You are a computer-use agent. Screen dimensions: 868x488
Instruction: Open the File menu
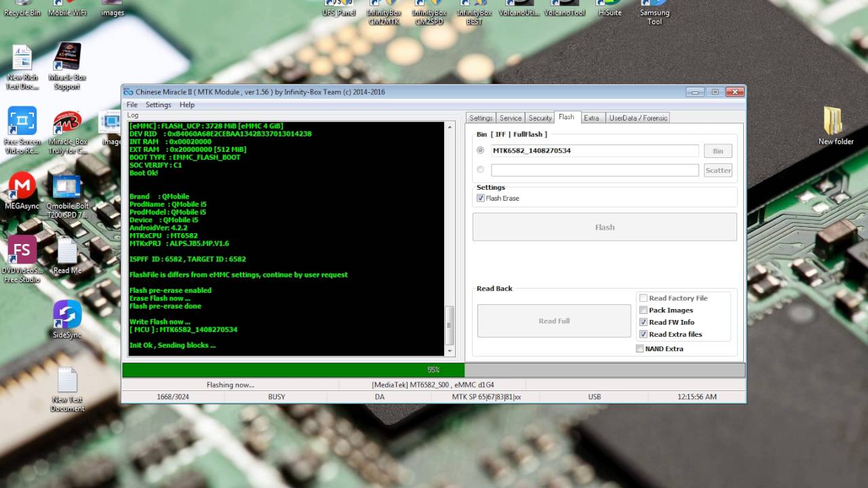coord(132,105)
